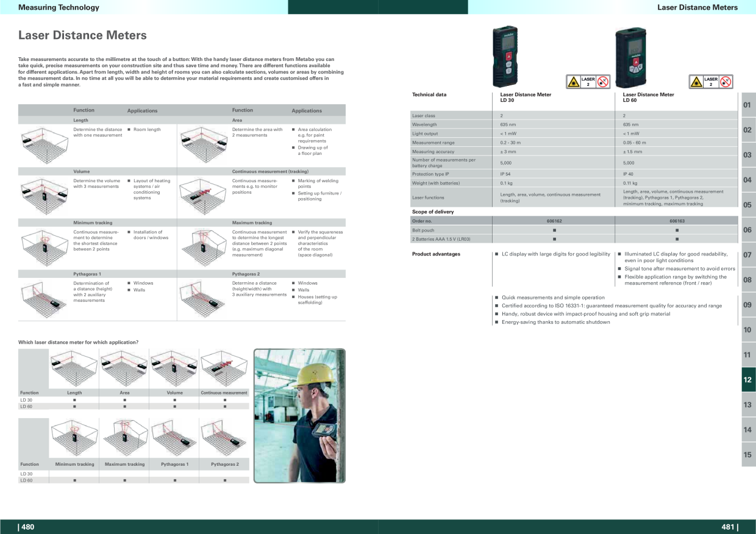Click the 'Product advantages' heading
756x534 pixels.
point(436,254)
